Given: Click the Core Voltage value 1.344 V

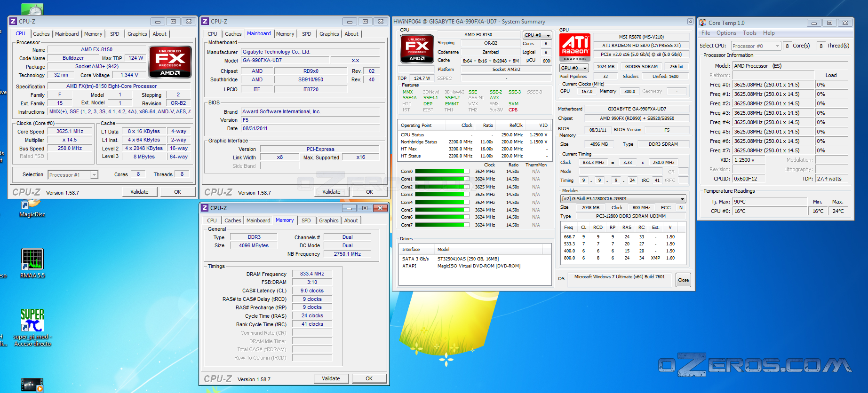Looking at the screenshot, I should [129, 75].
